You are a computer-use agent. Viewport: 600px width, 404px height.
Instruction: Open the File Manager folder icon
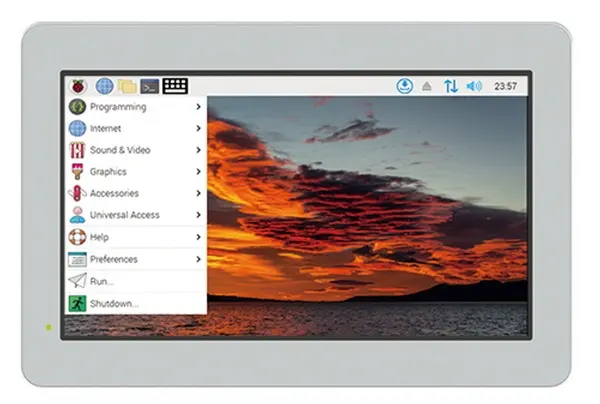click(x=127, y=86)
